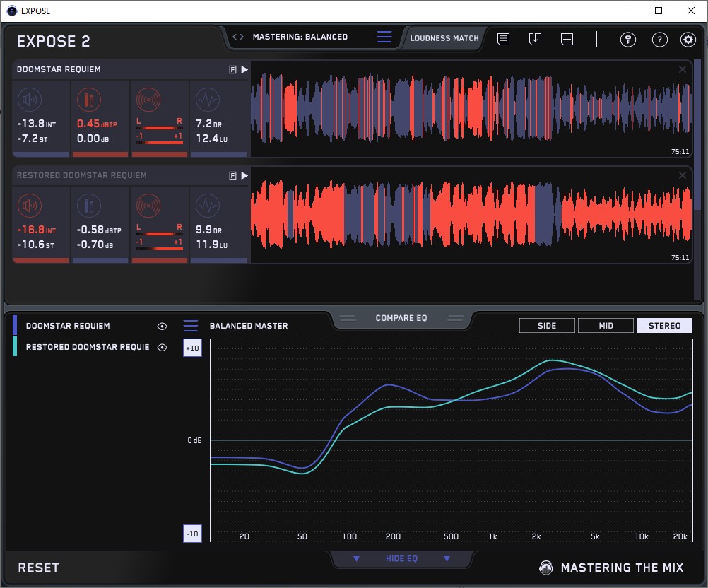Add a new track with the plus icon

pyautogui.click(x=567, y=40)
